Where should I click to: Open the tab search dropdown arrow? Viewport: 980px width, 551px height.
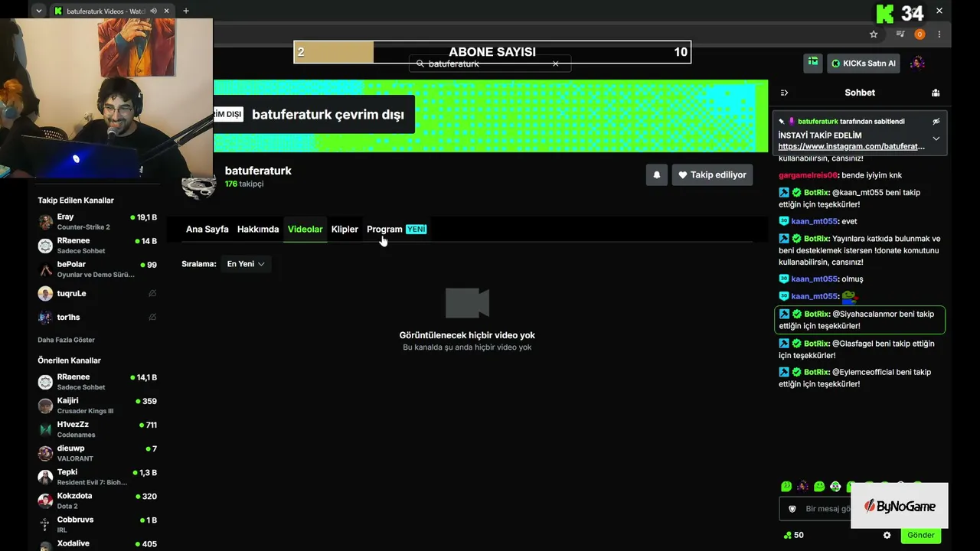pyautogui.click(x=39, y=11)
